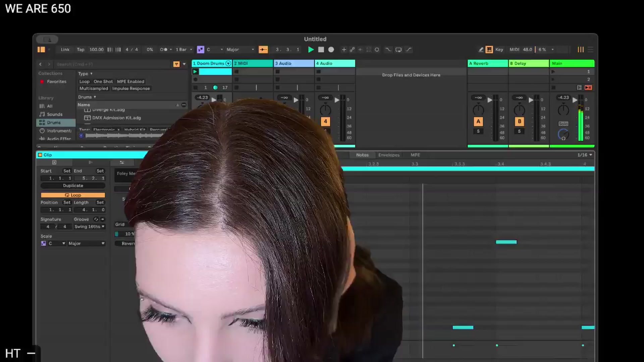Toggle Draw Mode pencil icon
The height and width of the screenshot is (362, 644).
click(481, 50)
